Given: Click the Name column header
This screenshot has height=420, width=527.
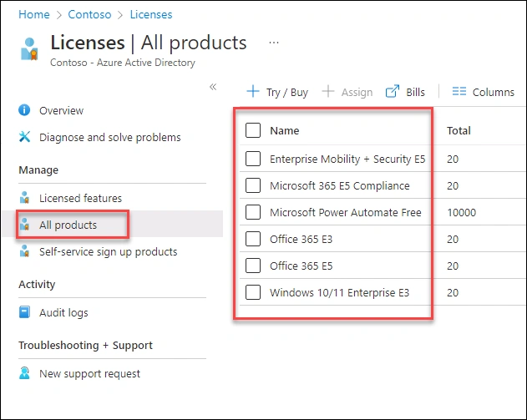Looking at the screenshot, I should click(x=284, y=131).
